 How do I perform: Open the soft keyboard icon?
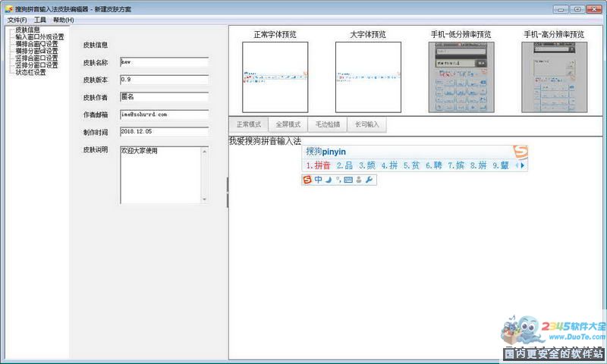[348, 180]
